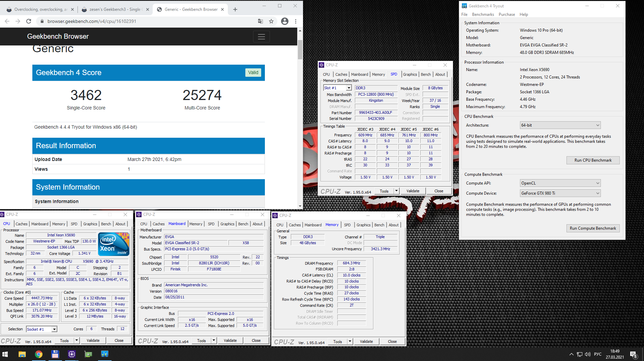The image size is (644, 361).
Task: Click Validate in CPU-Z CPU window
Action: click(x=93, y=340)
